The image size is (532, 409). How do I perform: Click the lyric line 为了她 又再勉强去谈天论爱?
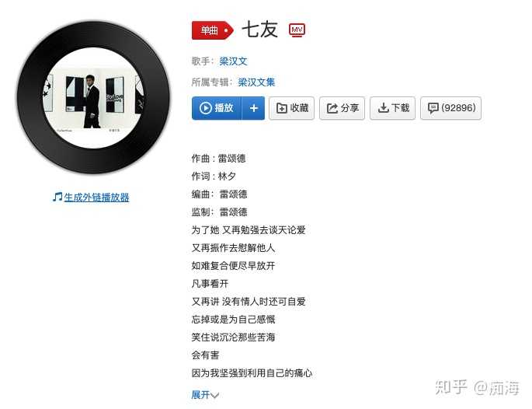click(x=249, y=230)
